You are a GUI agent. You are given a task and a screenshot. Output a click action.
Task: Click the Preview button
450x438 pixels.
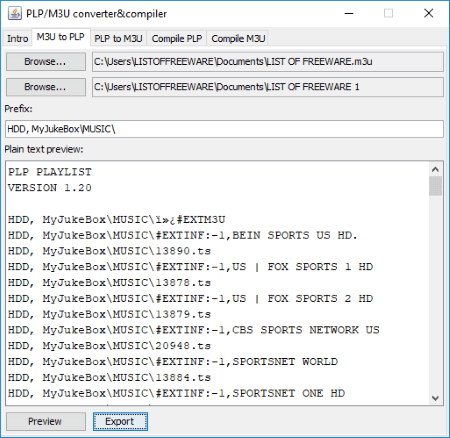pyautogui.click(x=46, y=421)
